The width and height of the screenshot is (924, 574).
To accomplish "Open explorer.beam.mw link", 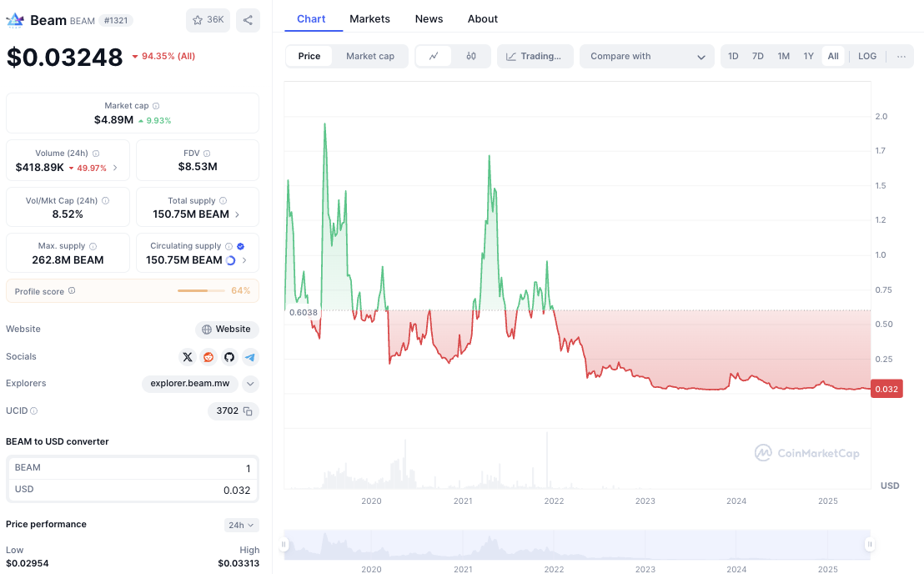I will 190,384.
